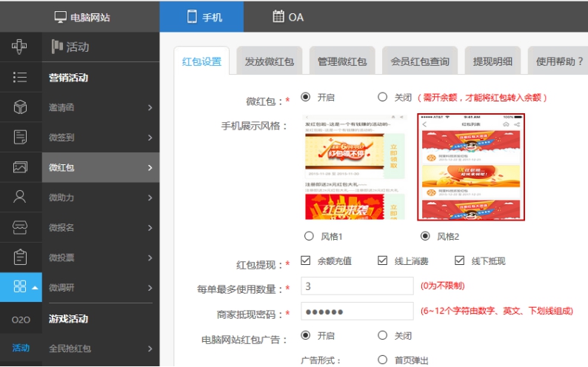Click the O2O sidebar icon
The width and height of the screenshot is (588, 367).
(20, 319)
